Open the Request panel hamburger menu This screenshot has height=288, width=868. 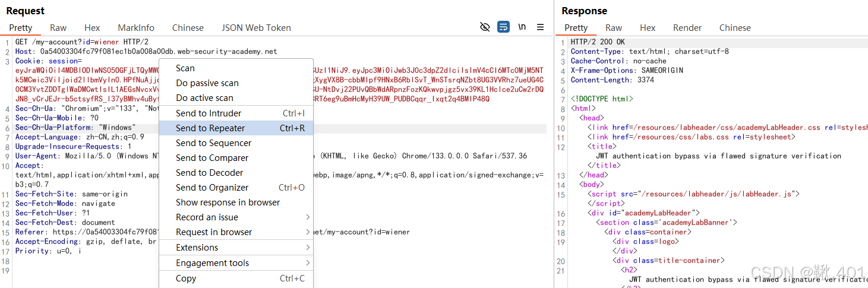(x=540, y=27)
